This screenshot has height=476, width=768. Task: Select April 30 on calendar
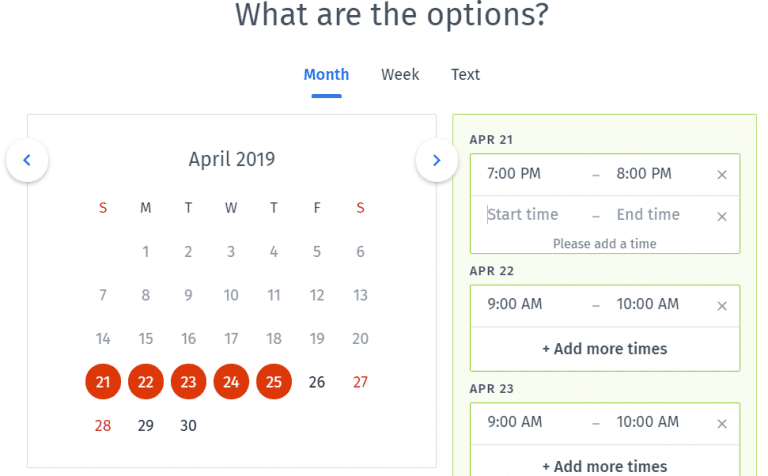189,426
